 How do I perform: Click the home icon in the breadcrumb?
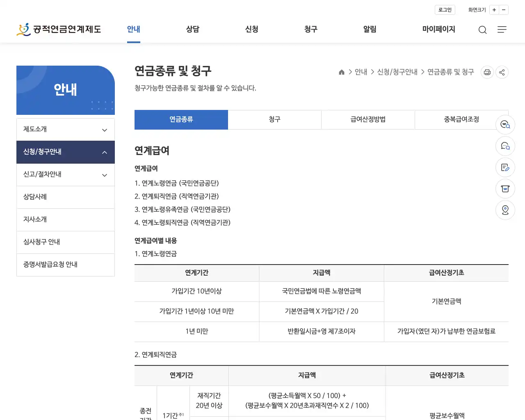click(341, 72)
